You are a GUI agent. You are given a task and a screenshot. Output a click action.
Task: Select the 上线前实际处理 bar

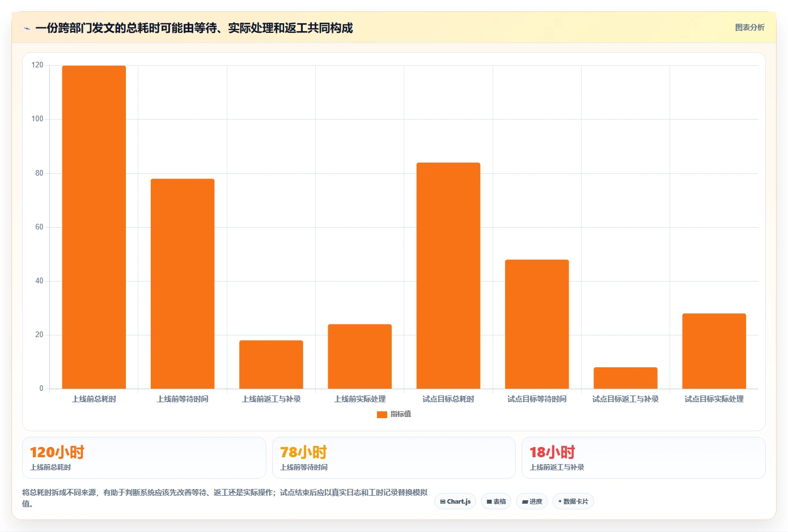pos(360,356)
